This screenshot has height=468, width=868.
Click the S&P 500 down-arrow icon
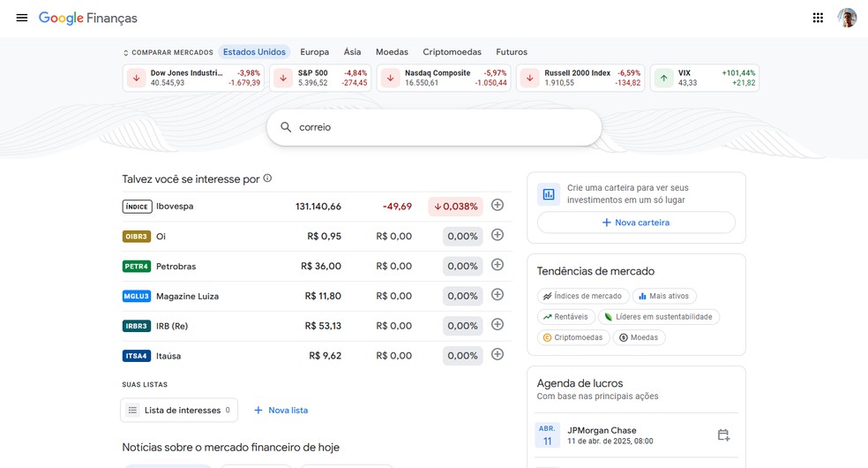tap(283, 78)
